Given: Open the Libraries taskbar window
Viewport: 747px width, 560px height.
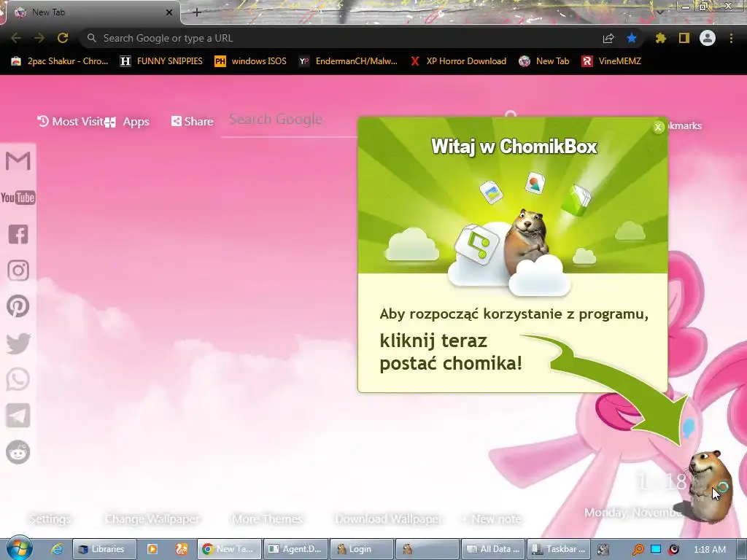Looking at the screenshot, I should 104,549.
